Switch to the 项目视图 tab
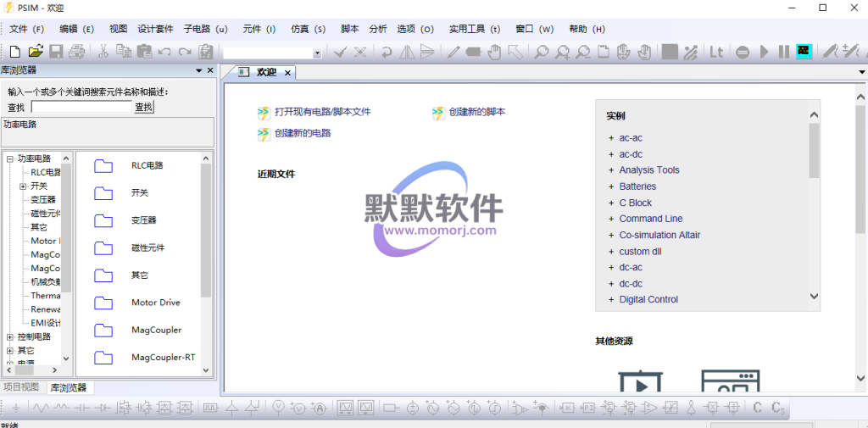 (x=21, y=386)
